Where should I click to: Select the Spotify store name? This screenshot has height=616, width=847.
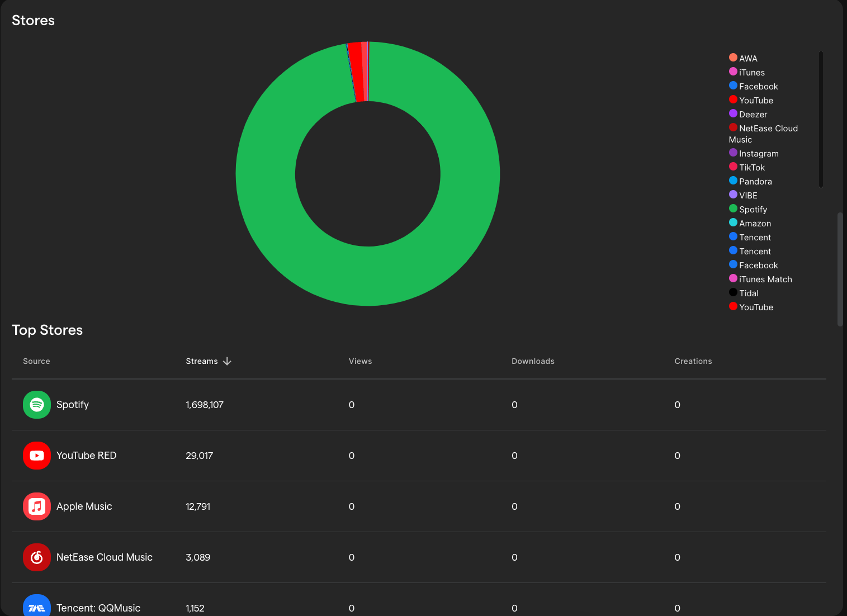(x=73, y=405)
